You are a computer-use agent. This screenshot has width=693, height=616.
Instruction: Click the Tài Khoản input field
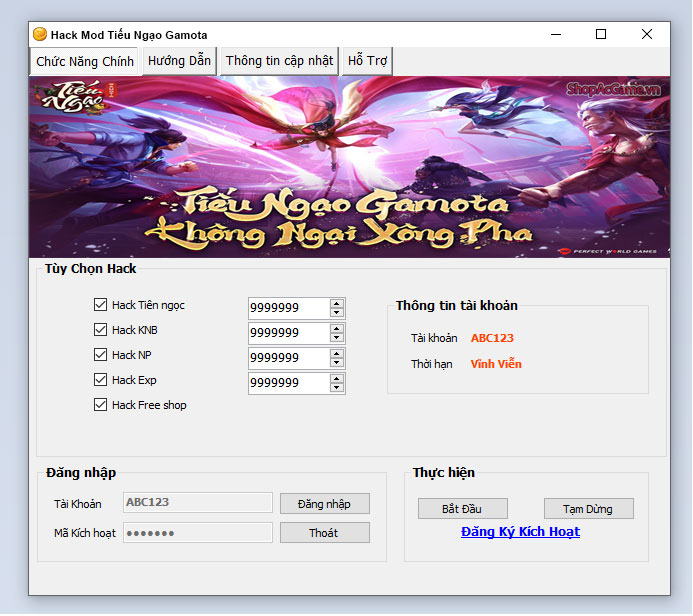point(198,502)
